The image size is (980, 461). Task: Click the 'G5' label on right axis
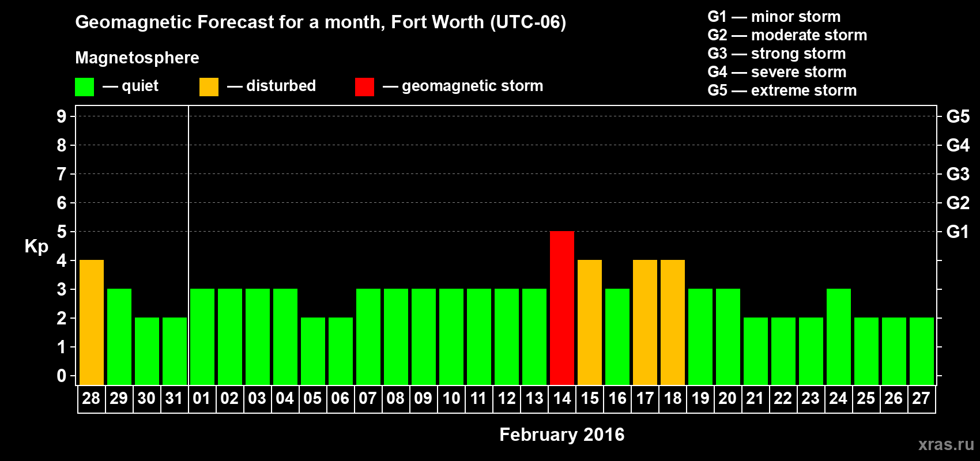[958, 117]
